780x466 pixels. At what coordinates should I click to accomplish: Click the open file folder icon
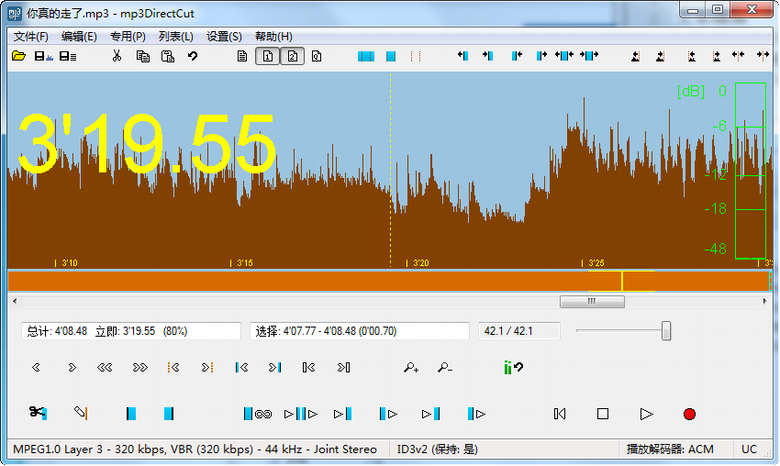pyautogui.click(x=18, y=56)
